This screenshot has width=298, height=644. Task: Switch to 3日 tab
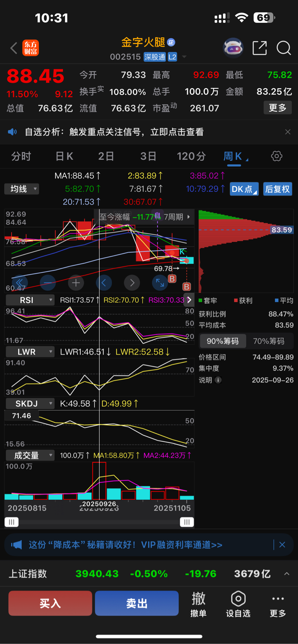tap(148, 156)
